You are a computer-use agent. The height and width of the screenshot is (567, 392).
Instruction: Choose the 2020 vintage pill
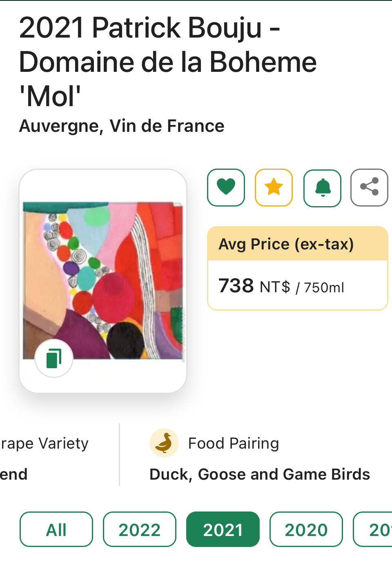[x=306, y=529]
